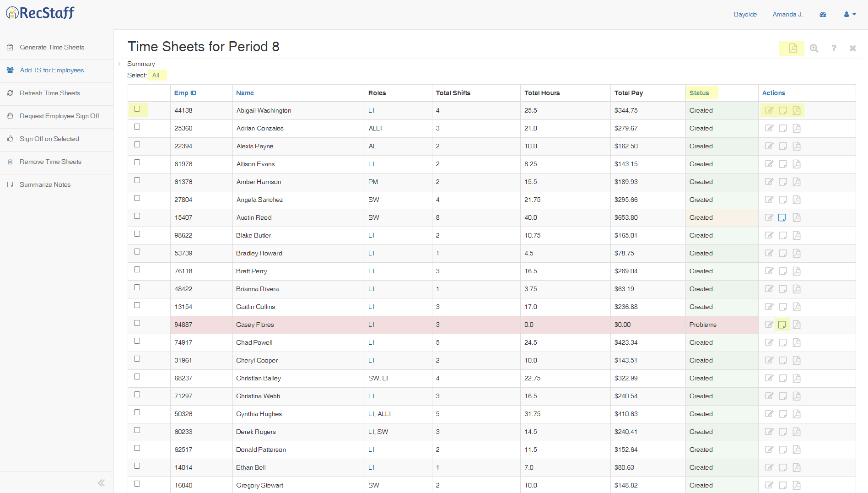Viewport: 868px width, 493px height.
Task: Click employee ID 50326 cell
Action: coord(201,414)
